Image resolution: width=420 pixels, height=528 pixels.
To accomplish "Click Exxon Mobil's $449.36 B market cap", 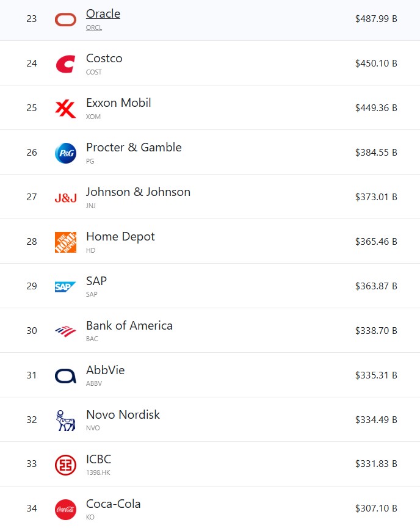I will [376, 108].
